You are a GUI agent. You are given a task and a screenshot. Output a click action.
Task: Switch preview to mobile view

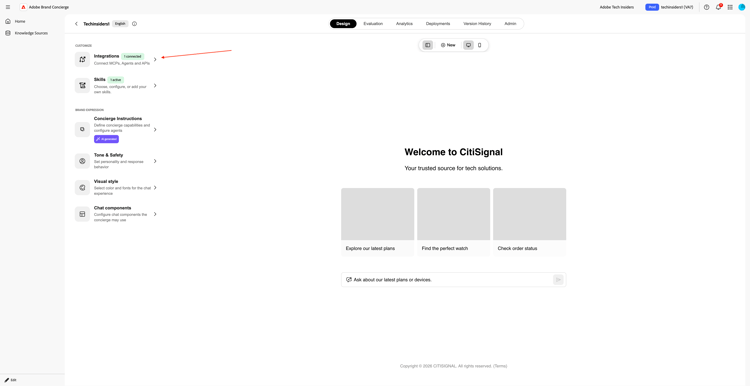click(479, 45)
